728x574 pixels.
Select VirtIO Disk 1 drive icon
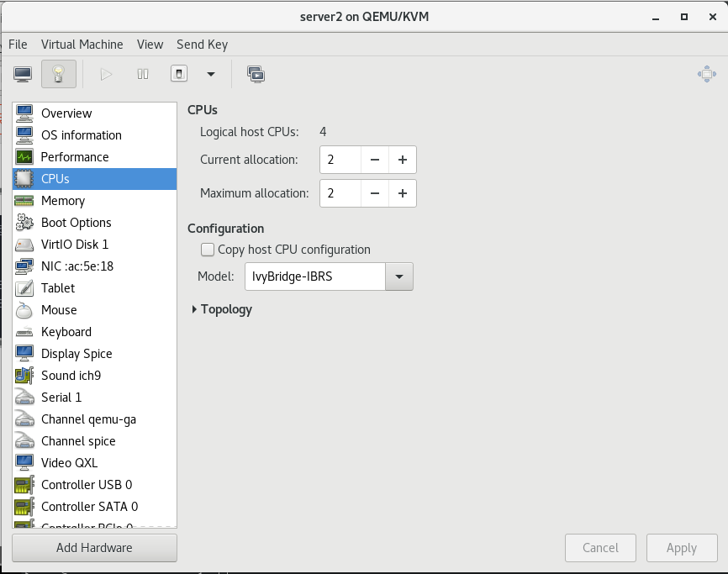(24, 244)
